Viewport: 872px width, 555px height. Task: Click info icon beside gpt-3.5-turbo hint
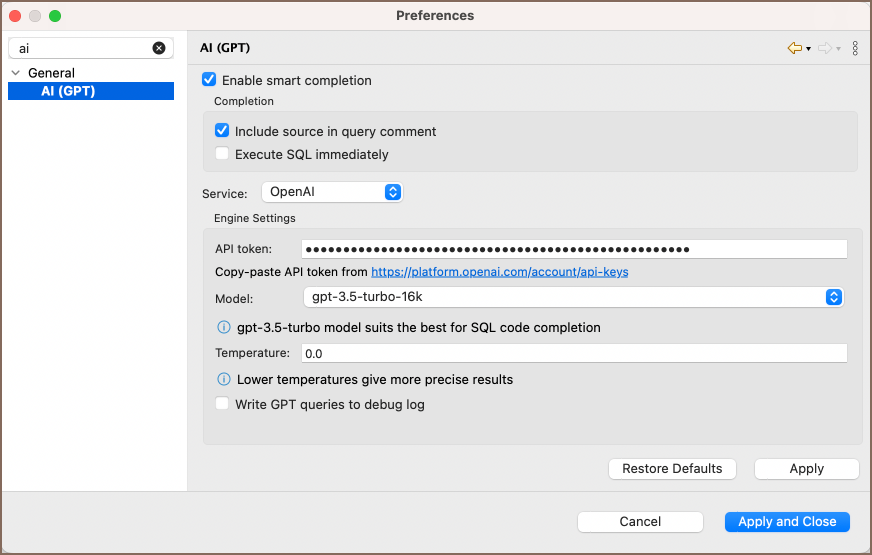[224, 327]
